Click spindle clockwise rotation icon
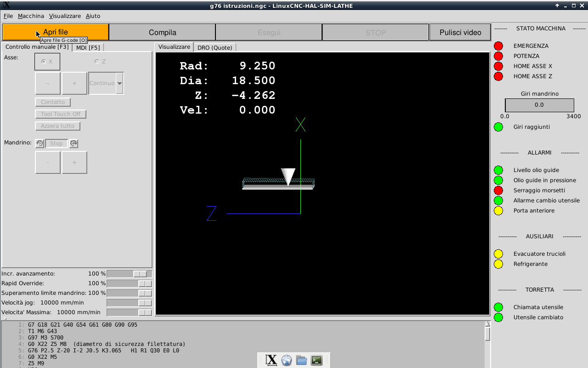Screen dimensions: 588x368 pos(73,144)
